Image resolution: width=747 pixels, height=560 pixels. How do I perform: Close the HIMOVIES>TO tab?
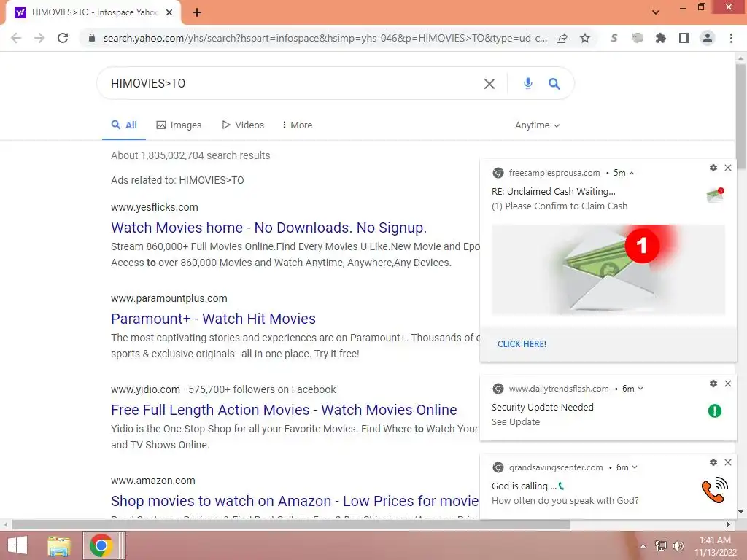169,12
